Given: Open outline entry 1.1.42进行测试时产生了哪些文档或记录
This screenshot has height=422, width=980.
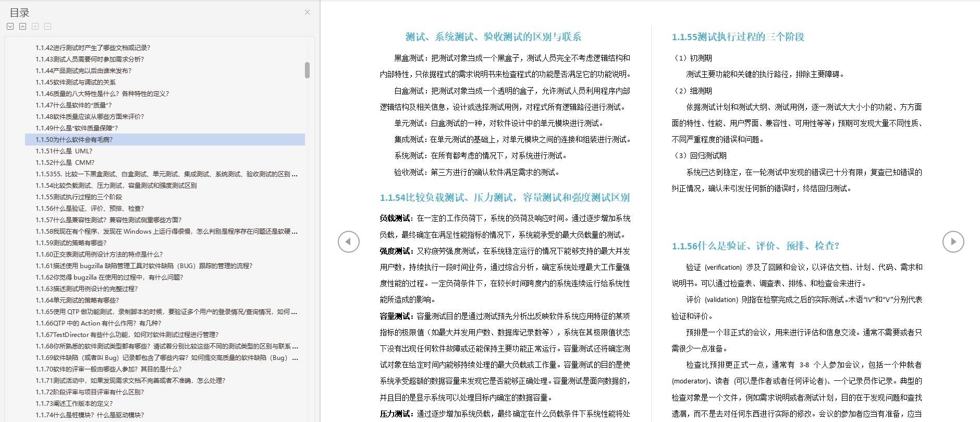Looking at the screenshot, I should click(x=93, y=47).
